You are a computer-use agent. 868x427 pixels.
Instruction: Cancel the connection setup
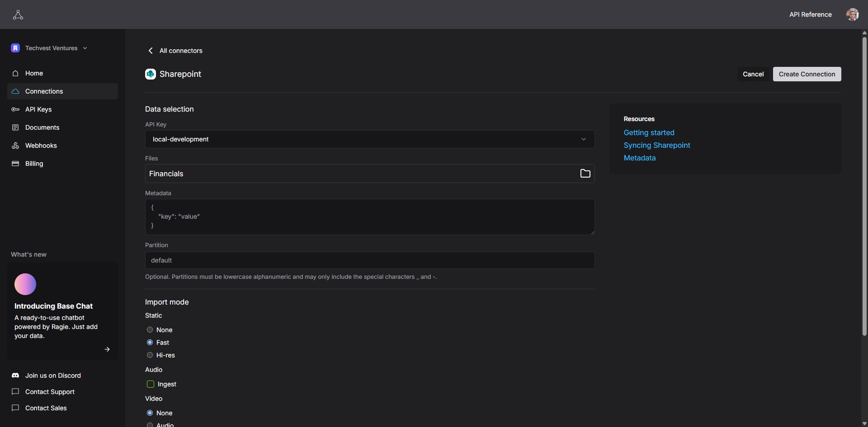point(753,74)
